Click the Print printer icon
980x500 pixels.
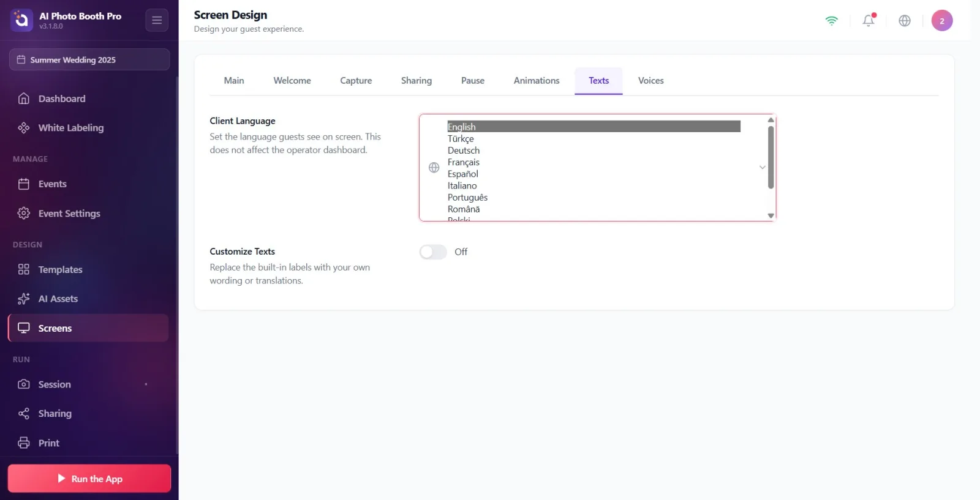click(24, 443)
